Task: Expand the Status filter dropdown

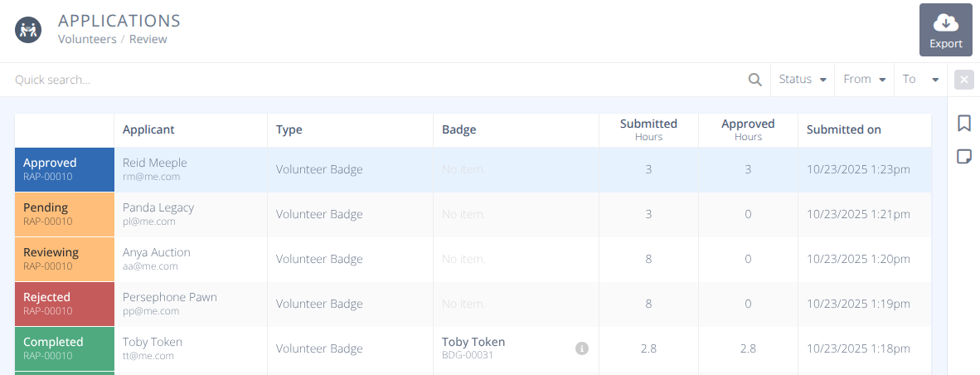Action: click(803, 80)
